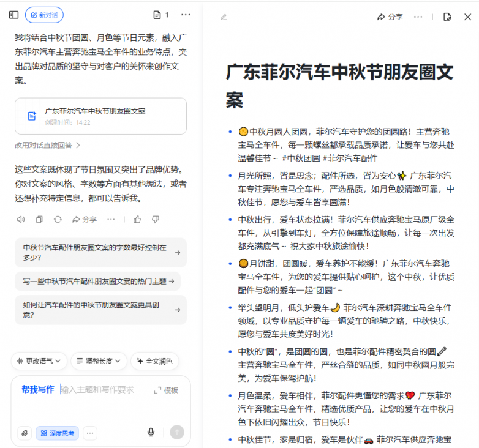Open the 调整长度 dropdown
Image resolution: width=479 pixels, height=448 pixels.
[x=99, y=361]
